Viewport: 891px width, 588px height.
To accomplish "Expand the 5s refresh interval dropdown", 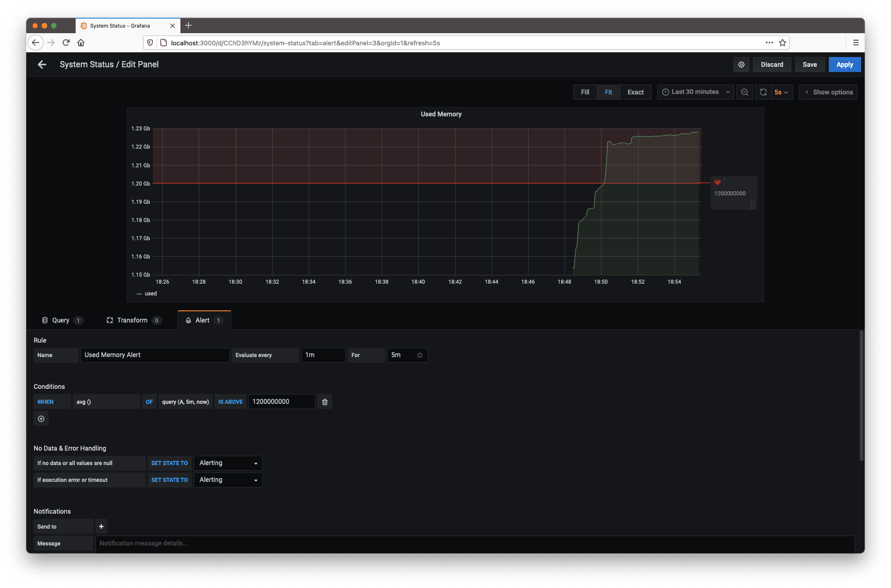I will 781,92.
